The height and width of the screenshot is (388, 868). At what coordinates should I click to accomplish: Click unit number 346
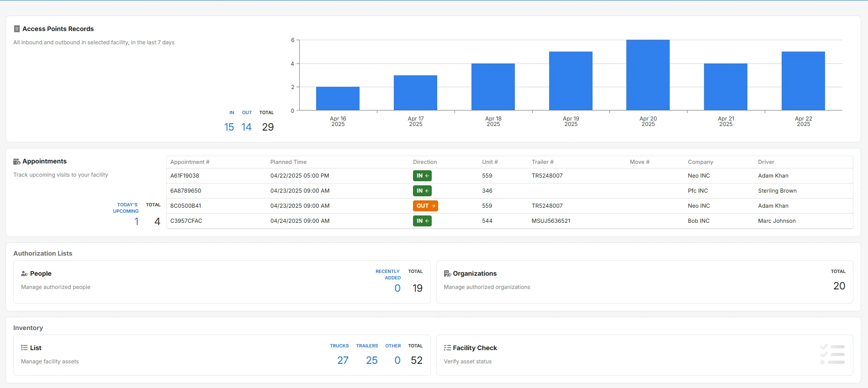(487, 191)
